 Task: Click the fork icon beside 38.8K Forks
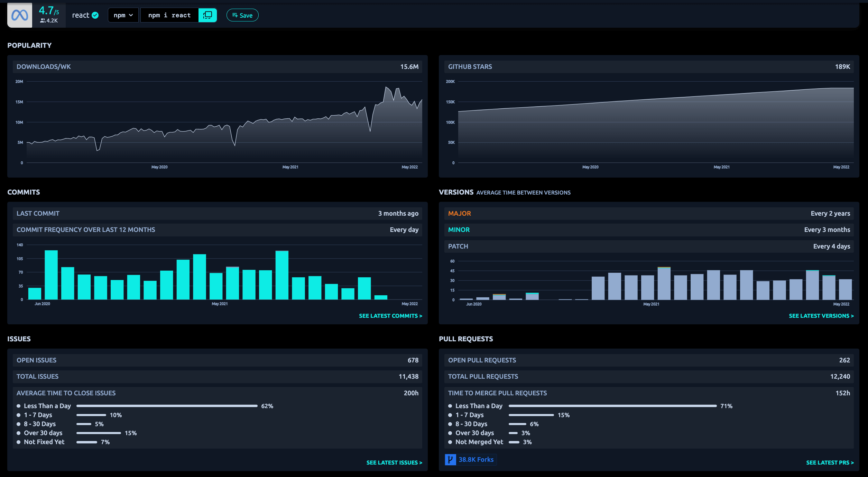point(450,459)
